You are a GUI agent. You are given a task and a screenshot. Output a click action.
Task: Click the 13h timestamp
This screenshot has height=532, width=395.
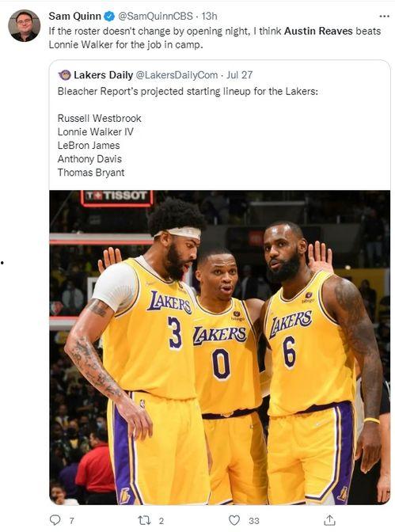[x=209, y=16]
